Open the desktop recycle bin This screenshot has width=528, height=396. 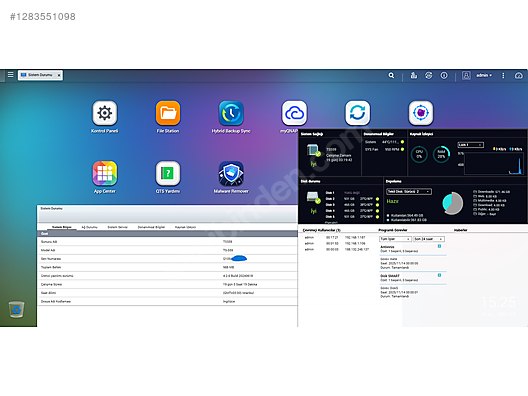pyautogui.click(x=16, y=309)
